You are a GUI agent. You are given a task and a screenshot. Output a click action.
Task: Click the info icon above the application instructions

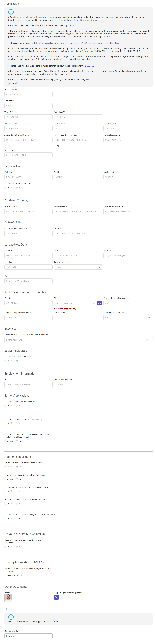coord(11,12)
